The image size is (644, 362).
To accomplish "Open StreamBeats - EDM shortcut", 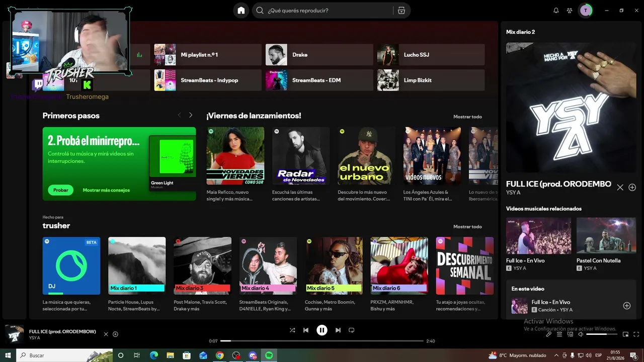I will pos(319,80).
